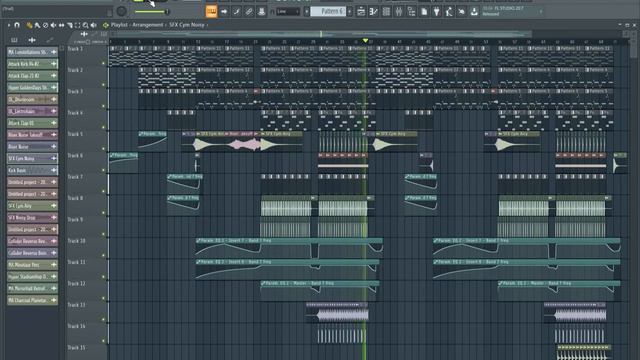Screen dimensions: 640x360
Task: Mute Track 7 using its green dot
Action: [x=103, y=191]
